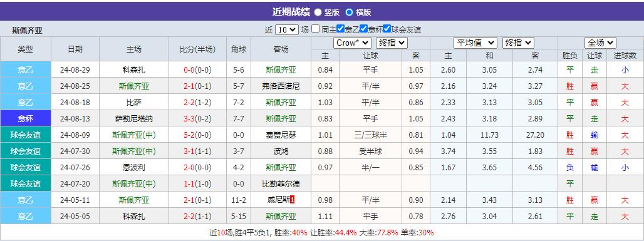
Task: Click the handicap 受半球
Action: point(370,151)
